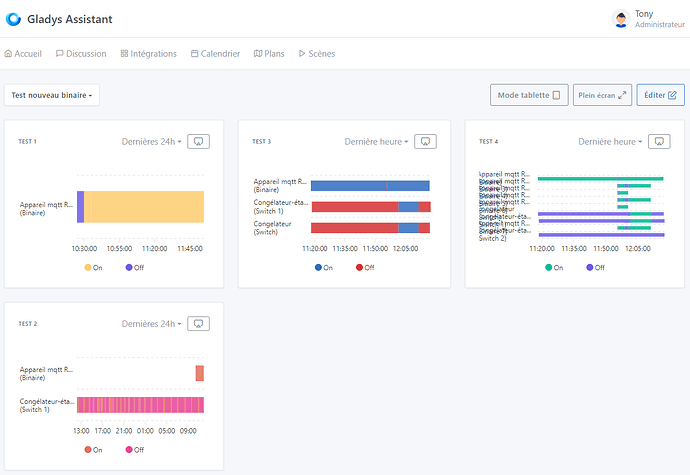The image size is (690, 475).
Task: Click the display icon on Test 4 card
Action: pyautogui.click(x=658, y=142)
